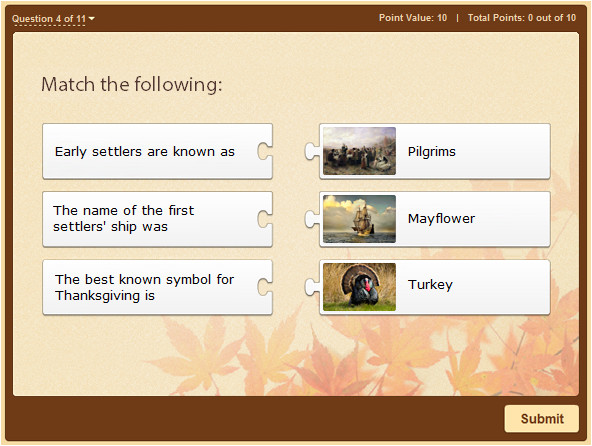Click puzzle notch on 'Early settlers' card
The height and width of the screenshot is (446, 592).
pyautogui.click(x=265, y=151)
